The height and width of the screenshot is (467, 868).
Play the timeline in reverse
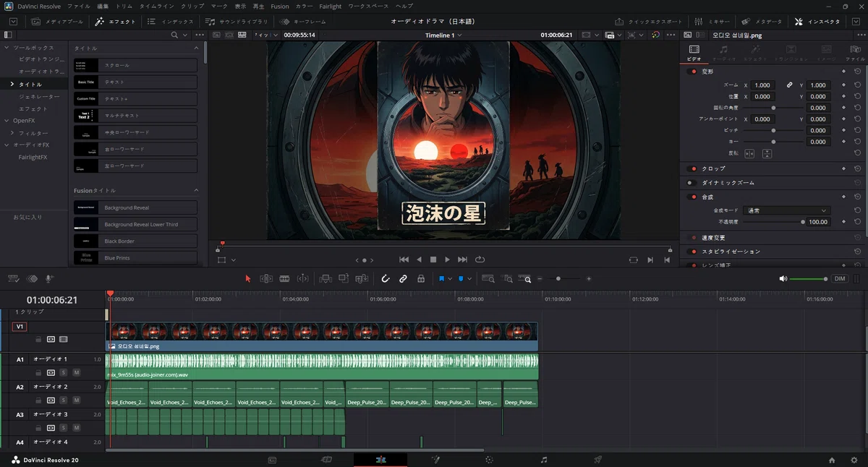click(419, 260)
